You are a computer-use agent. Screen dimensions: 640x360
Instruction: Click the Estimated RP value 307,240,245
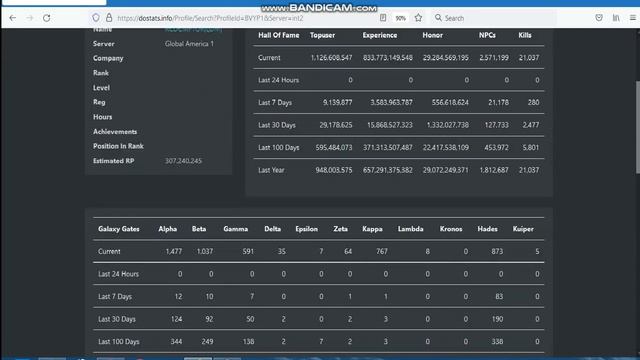[x=183, y=161]
